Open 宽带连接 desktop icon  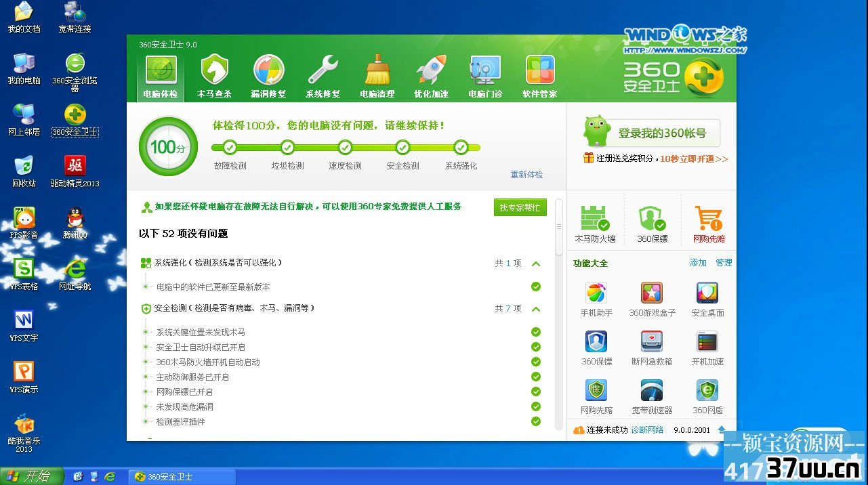75,18
